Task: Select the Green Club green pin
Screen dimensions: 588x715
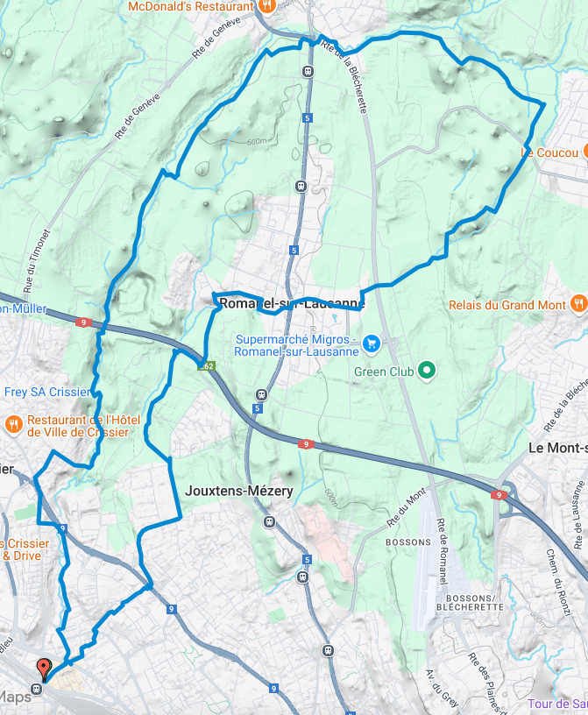Action: click(x=427, y=371)
